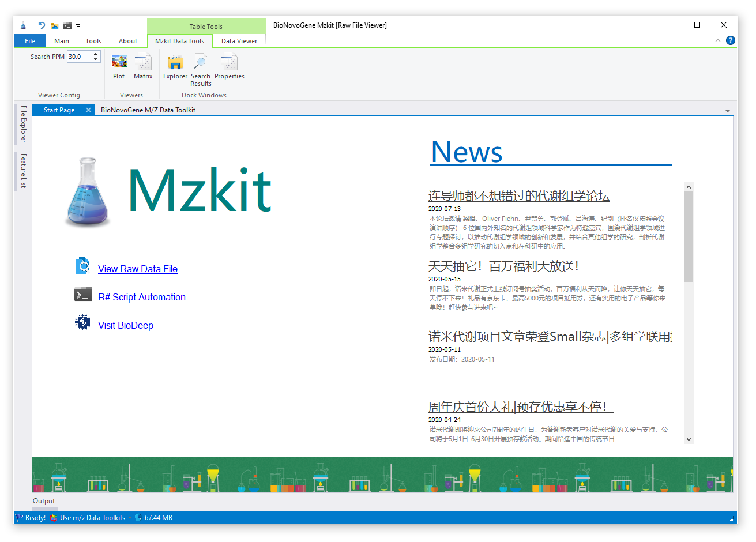Click the news list scrollbar thumb
Image resolution: width=756 pixels, height=542 pixels.
(x=689, y=236)
